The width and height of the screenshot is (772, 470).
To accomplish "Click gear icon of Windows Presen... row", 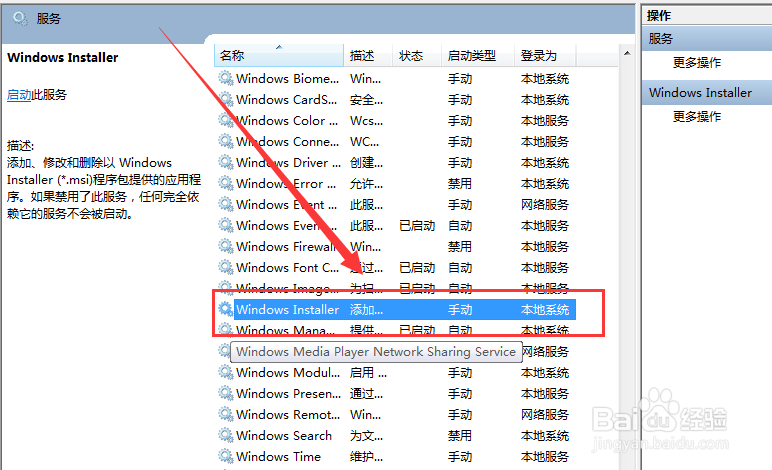I will pyautogui.click(x=226, y=393).
